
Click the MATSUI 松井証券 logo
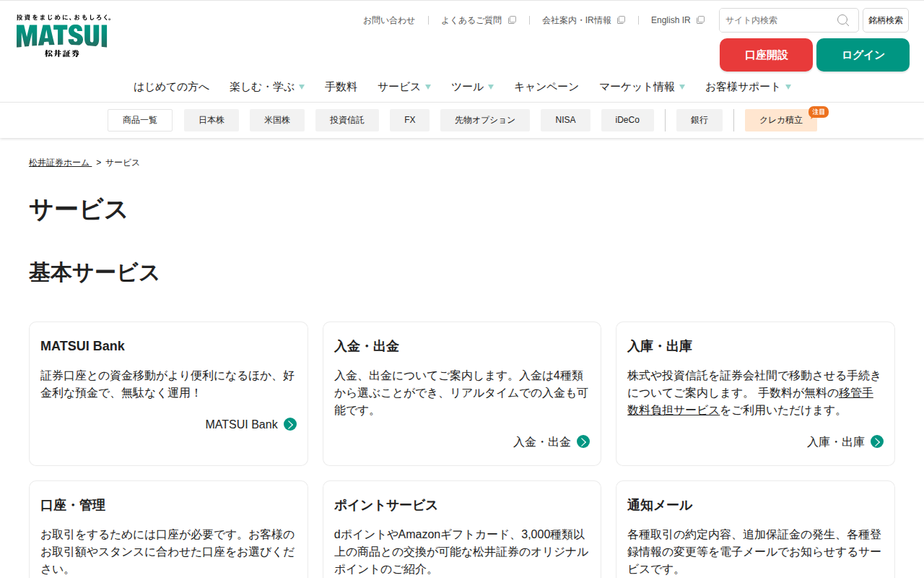pyautogui.click(x=63, y=35)
